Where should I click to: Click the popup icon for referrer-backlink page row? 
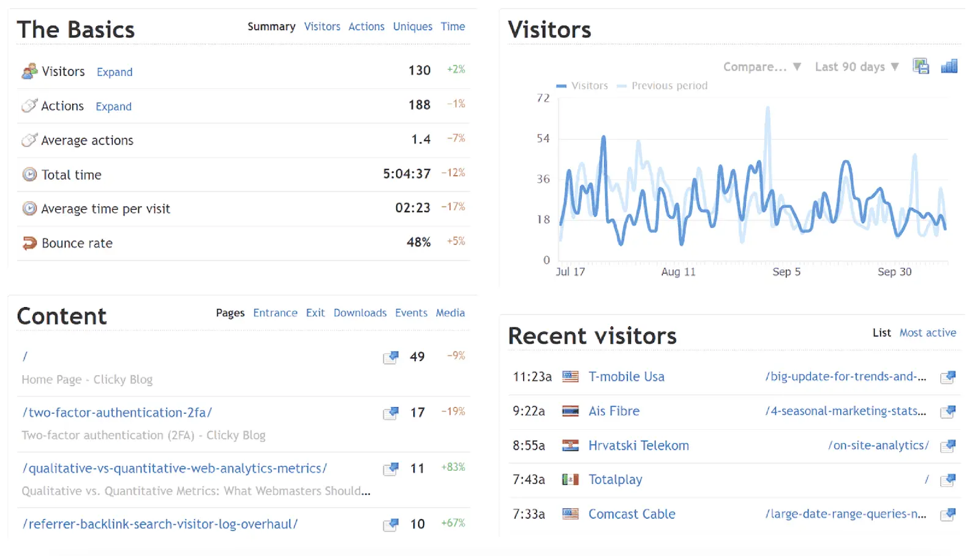tap(391, 525)
